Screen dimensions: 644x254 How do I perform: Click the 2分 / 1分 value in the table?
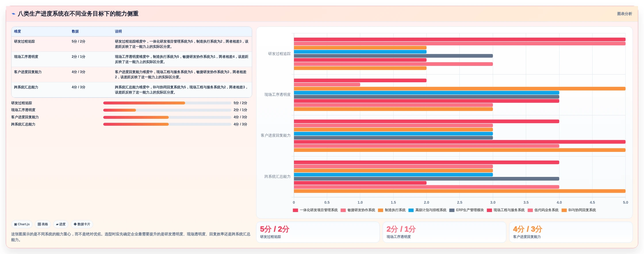pyautogui.click(x=78, y=57)
